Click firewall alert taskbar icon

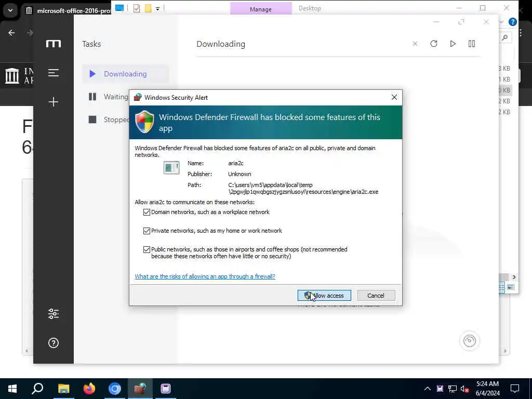click(x=140, y=389)
